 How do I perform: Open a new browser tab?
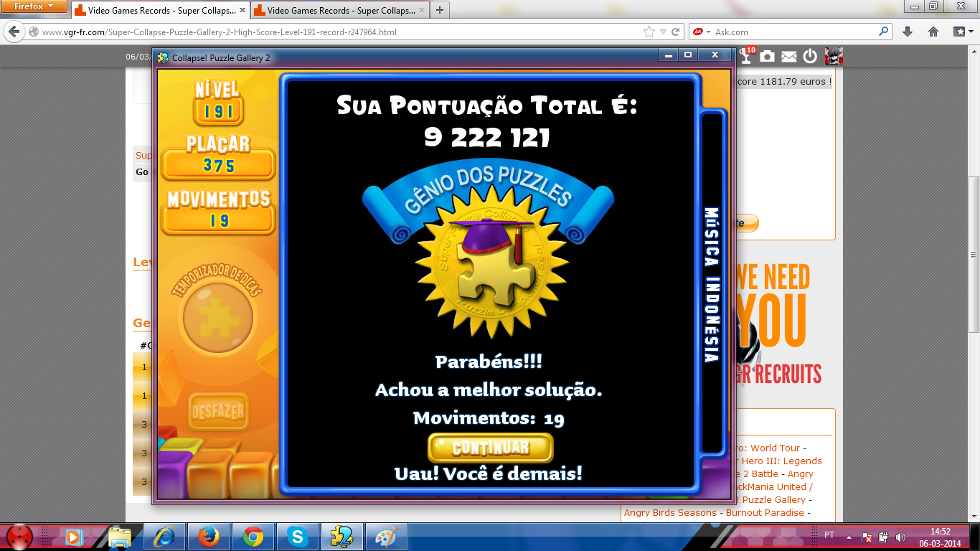[439, 10]
